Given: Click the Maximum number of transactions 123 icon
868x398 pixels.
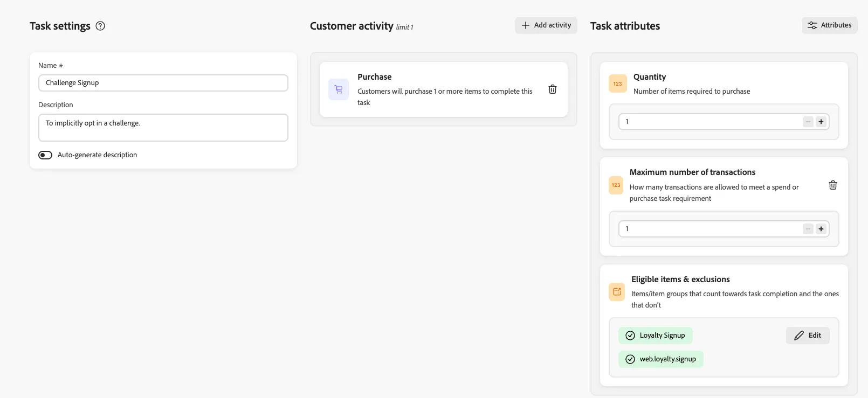Looking at the screenshot, I should tap(616, 185).
